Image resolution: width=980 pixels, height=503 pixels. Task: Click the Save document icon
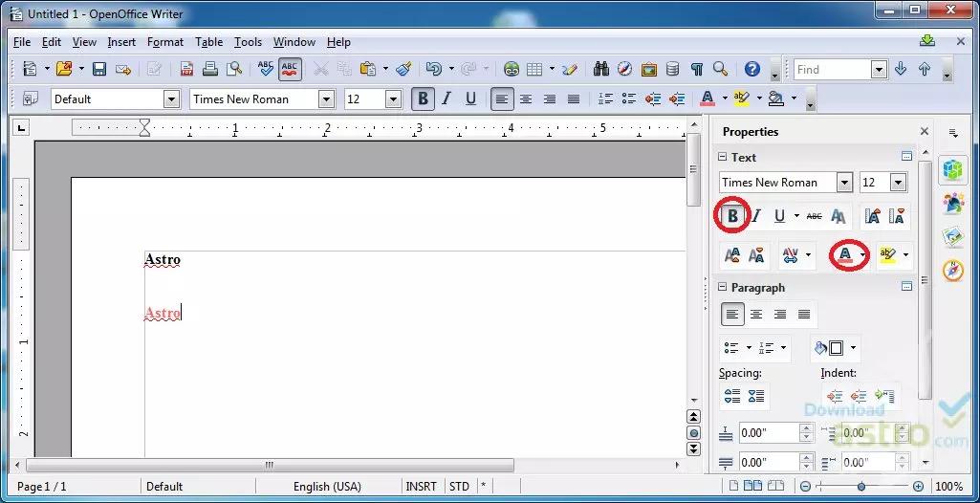click(99, 69)
